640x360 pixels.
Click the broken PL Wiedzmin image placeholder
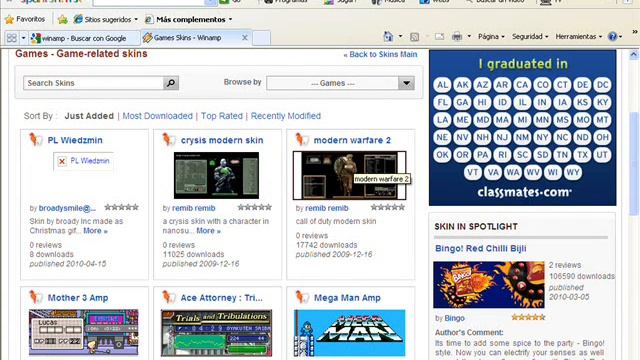pyautogui.click(x=84, y=161)
